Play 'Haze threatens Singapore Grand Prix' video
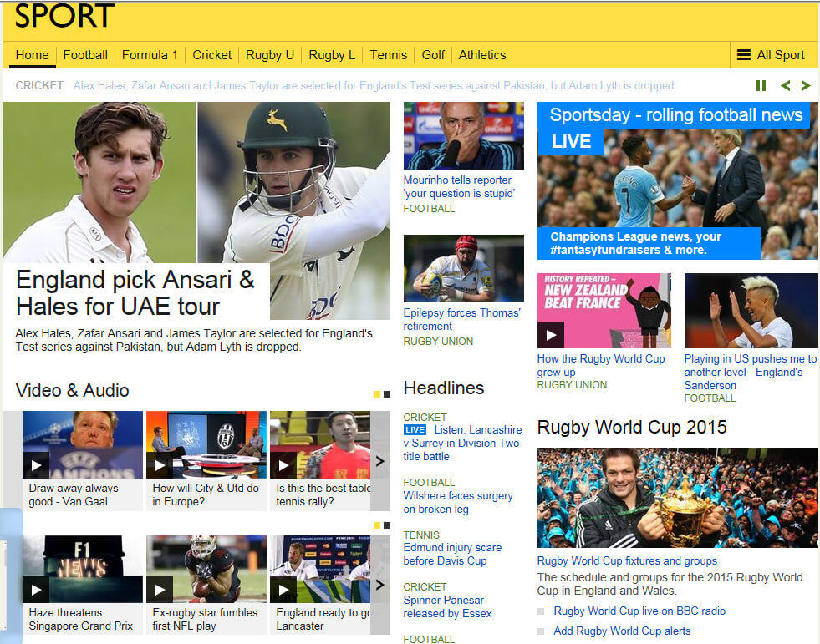820x644 pixels. pos(36,590)
